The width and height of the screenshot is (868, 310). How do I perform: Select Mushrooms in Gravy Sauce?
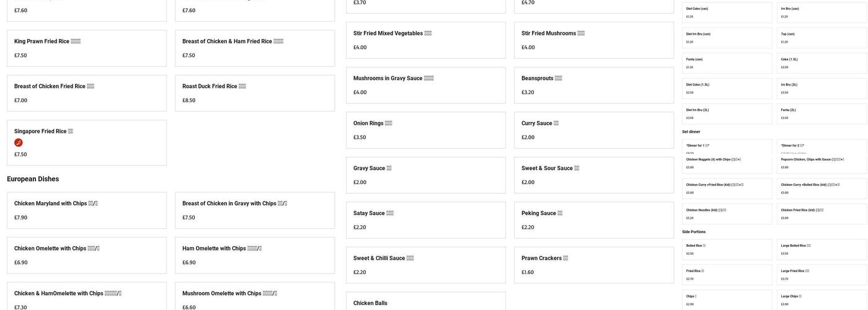[425, 85]
